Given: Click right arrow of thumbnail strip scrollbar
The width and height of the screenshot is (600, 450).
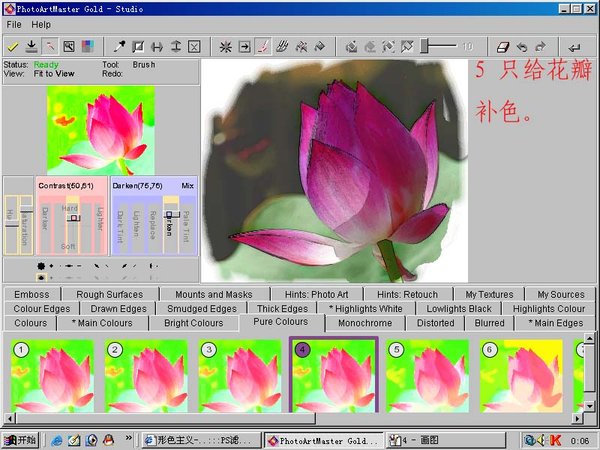Looking at the screenshot, I should tap(577, 419).
